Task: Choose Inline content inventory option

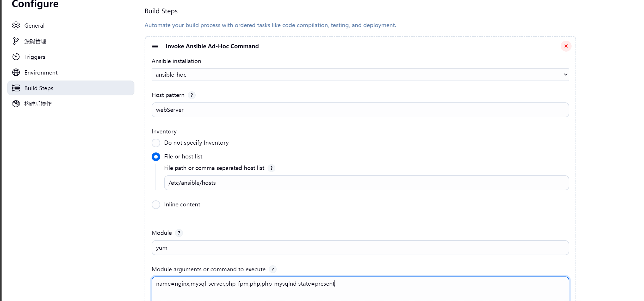Action: [x=156, y=205]
